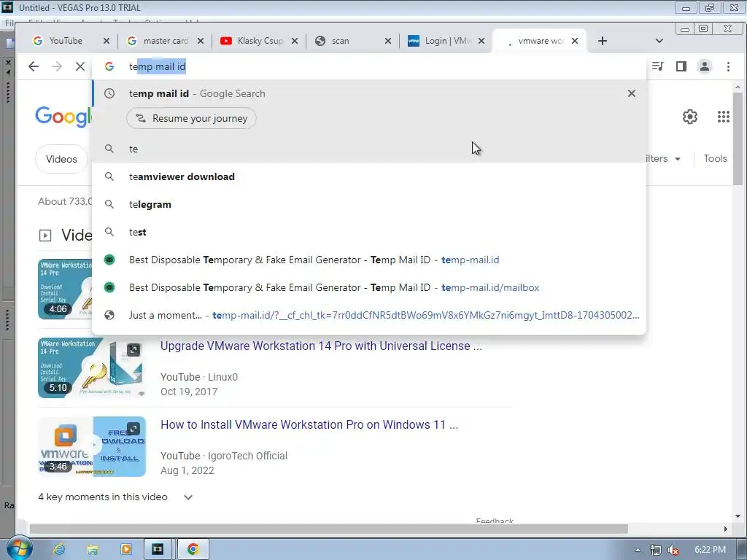This screenshot has height=560, width=747.
Task: Play the 4:06 VMware Workstation video thumbnail
Action: (65, 289)
